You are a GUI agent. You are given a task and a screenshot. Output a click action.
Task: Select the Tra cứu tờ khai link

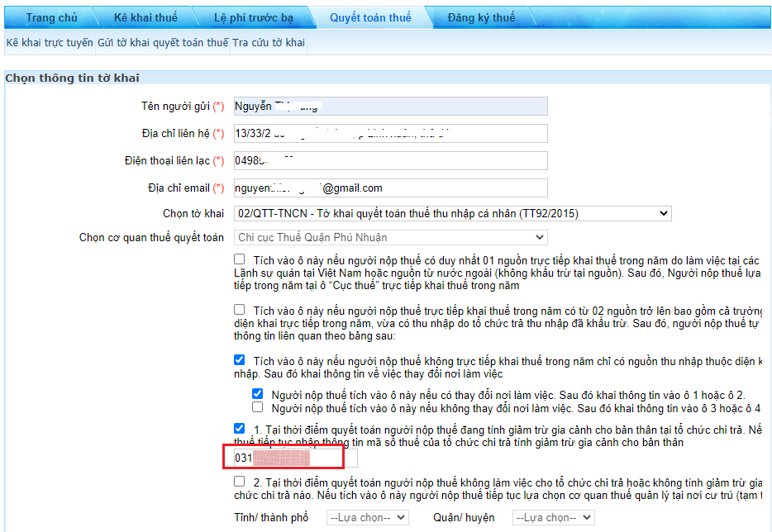pyautogui.click(x=269, y=42)
